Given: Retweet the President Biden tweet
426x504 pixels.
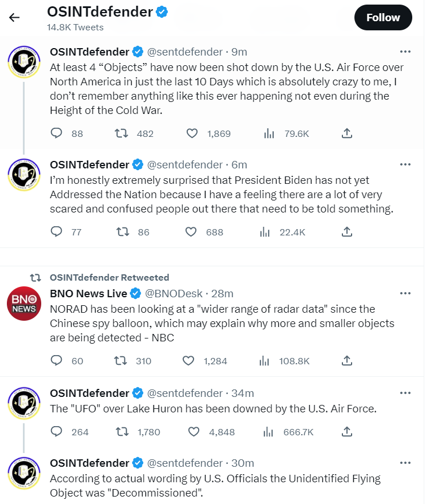Looking at the screenshot, I should pyautogui.click(x=123, y=232).
